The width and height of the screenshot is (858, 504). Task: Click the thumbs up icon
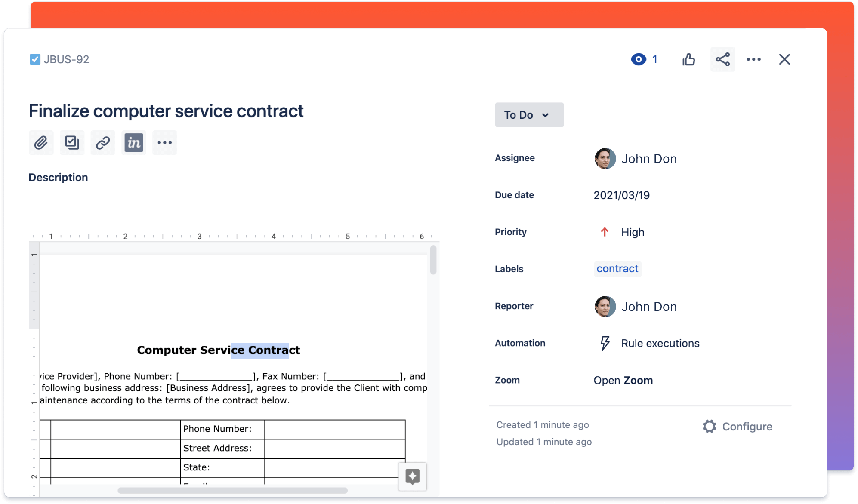[689, 59]
